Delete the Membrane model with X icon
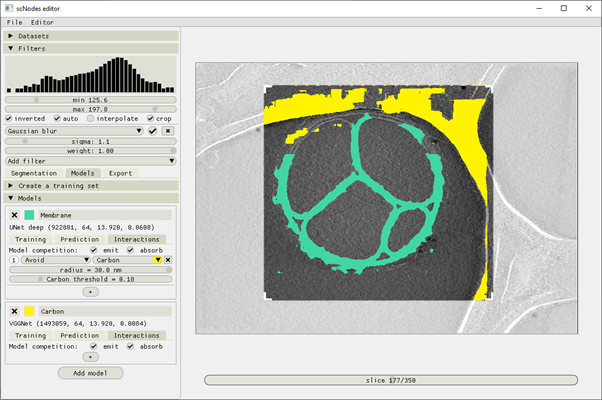This screenshot has height=400, width=602. click(x=15, y=215)
